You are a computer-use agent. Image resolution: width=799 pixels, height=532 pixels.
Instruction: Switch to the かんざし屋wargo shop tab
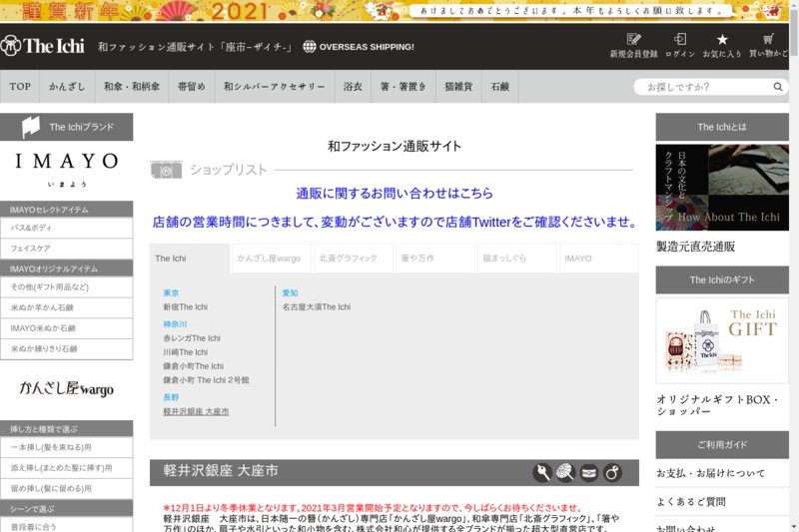[x=270, y=259]
